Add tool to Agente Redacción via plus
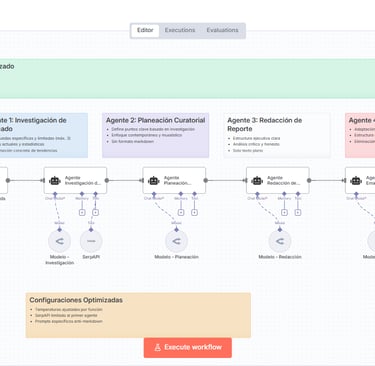 pyautogui.click(x=298, y=212)
